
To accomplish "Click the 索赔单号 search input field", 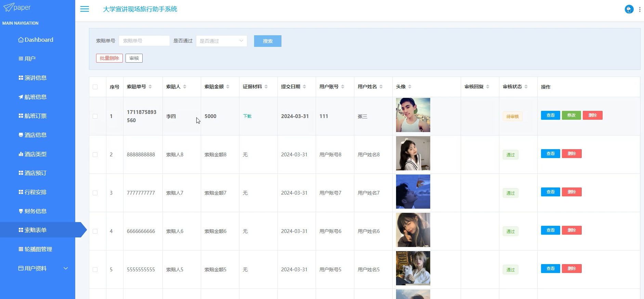I will point(144,41).
